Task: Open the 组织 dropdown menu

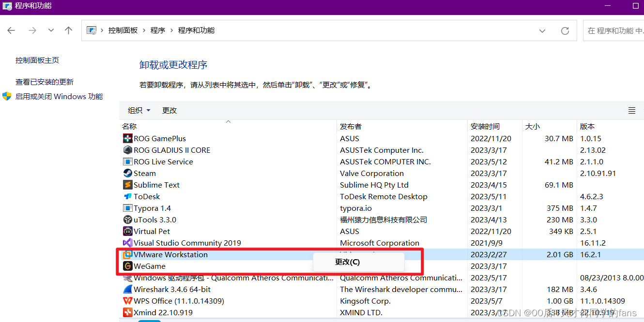Action: pos(139,110)
